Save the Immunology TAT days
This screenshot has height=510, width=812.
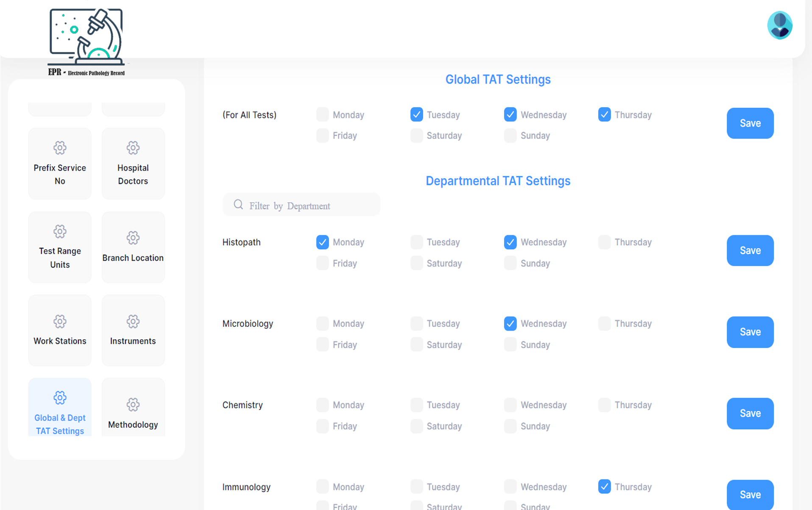coord(750,494)
